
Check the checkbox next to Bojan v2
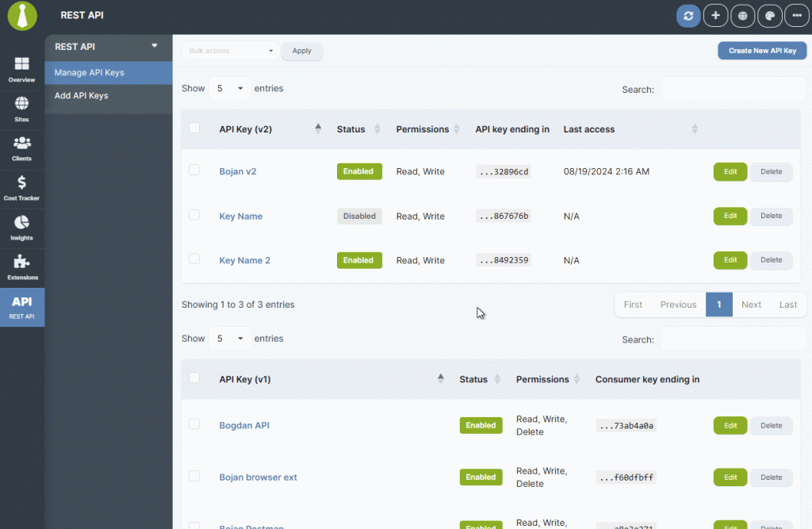coord(194,171)
